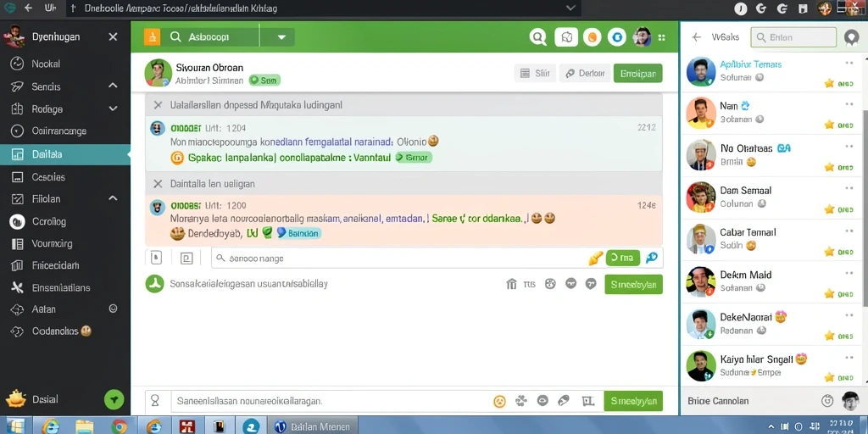868x434 pixels.
Task: Open Nookal in the sidebar
Action: point(46,64)
